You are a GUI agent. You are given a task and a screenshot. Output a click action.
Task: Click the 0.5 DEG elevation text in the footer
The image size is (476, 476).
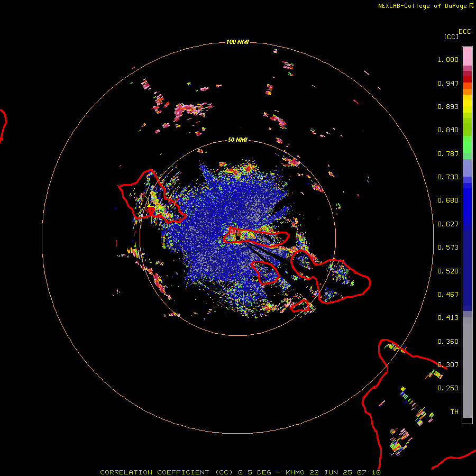coord(254,472)
